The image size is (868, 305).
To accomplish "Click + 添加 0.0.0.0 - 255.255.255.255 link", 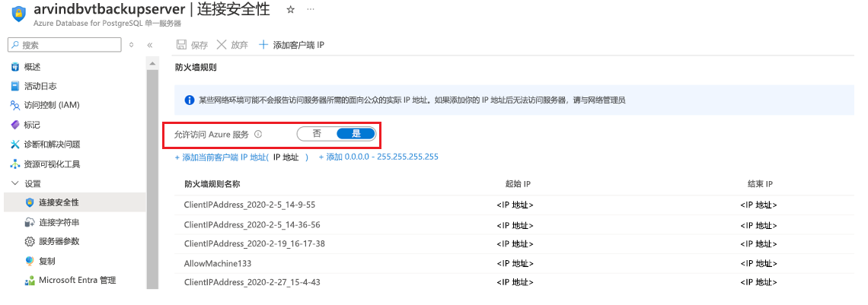I will tap(378, 157).
